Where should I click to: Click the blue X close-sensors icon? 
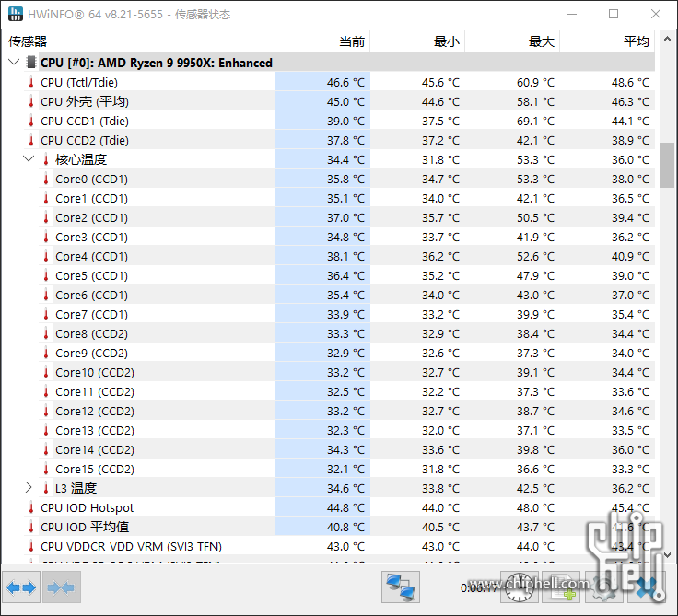point(646,587)
